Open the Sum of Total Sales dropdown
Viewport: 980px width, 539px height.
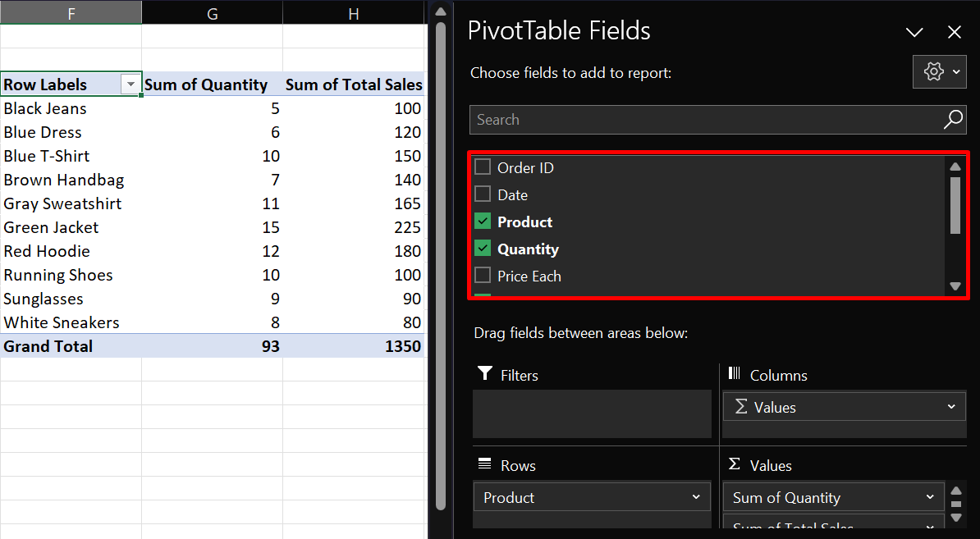(930, 526)
